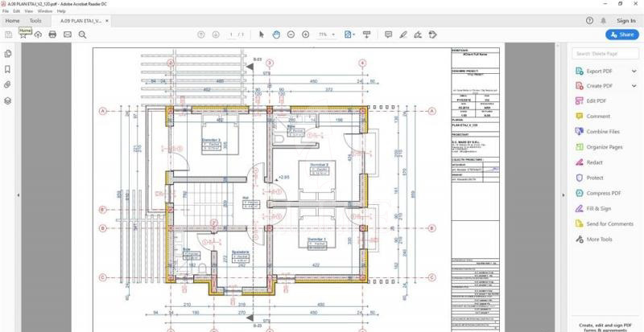Collapse the left navigation pane arrow

(19, 195)
